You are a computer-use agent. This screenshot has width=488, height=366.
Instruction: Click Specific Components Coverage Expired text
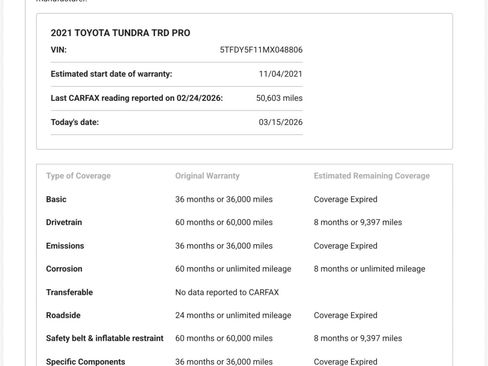345,361
